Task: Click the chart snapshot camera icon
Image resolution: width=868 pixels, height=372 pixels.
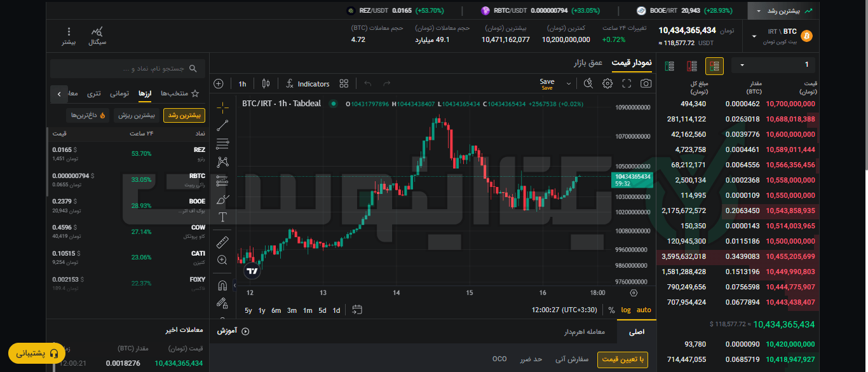Action: [646, 83]
